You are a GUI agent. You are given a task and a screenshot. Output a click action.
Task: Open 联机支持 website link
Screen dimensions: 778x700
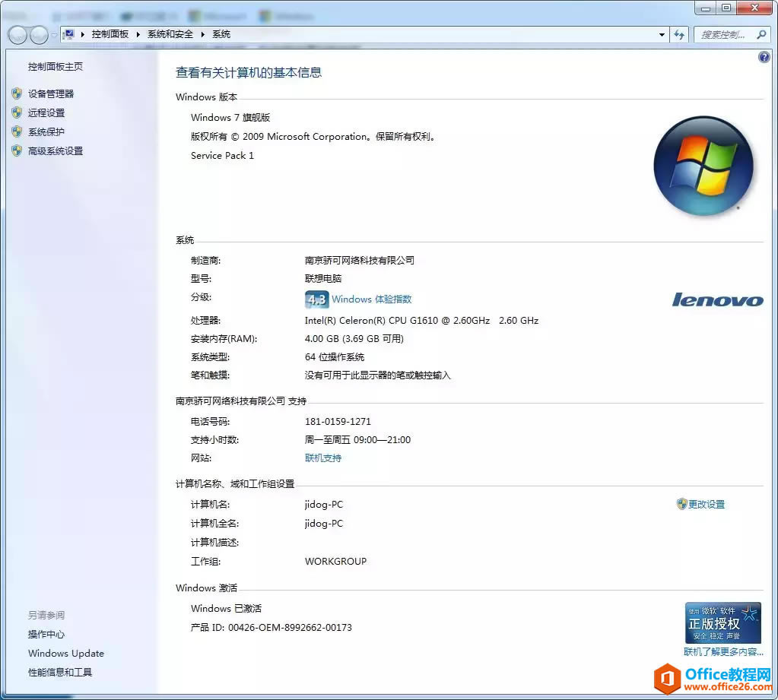[323, 458]
